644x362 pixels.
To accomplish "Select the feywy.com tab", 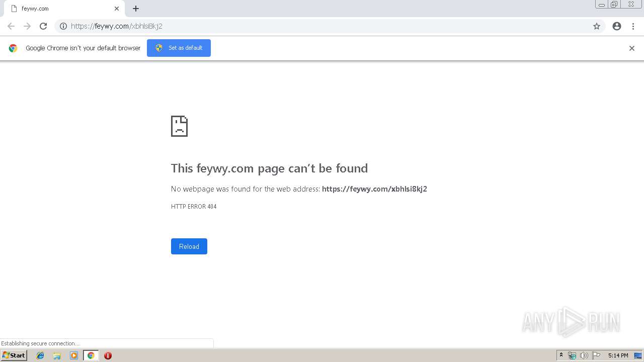I will pos(63,9).
